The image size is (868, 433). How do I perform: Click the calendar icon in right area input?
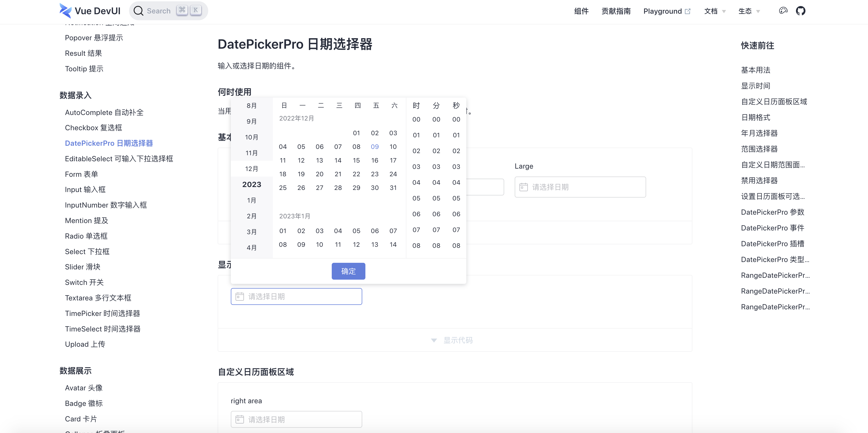[240, 419]
